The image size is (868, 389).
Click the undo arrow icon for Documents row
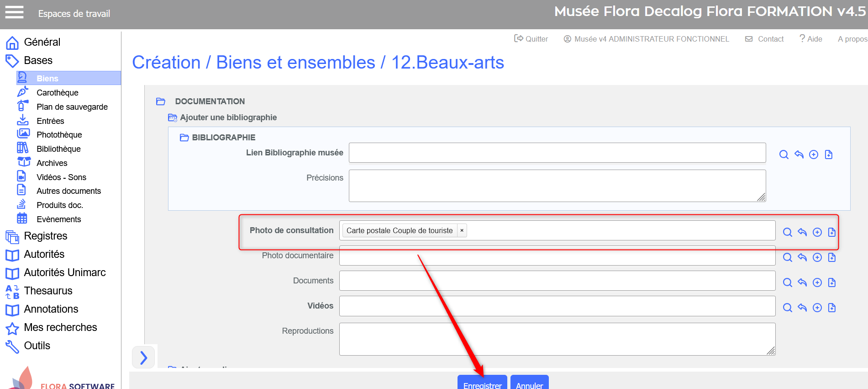802,282
